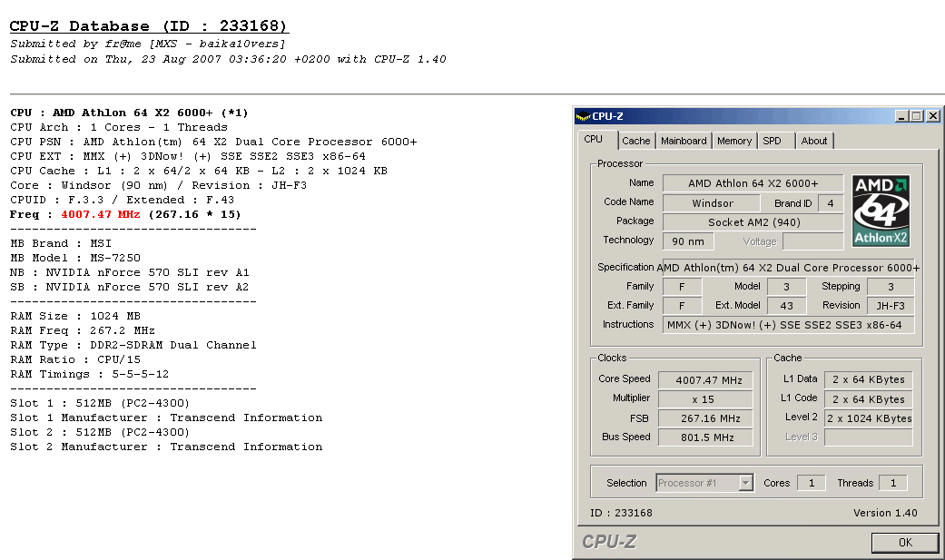Click the Threads count field
The width and height of the screenshot is (945, 560).
point(893,483)
